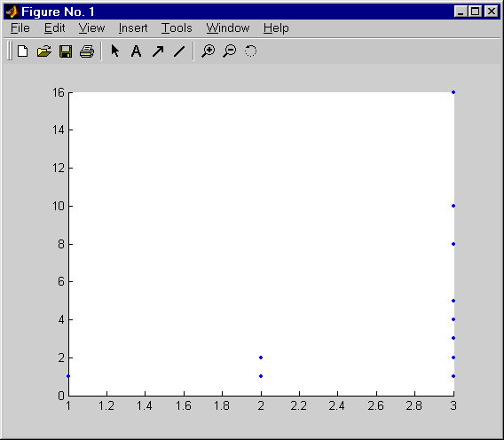
Task: Select the Add Line tool
Action: [x=179, y=51]
